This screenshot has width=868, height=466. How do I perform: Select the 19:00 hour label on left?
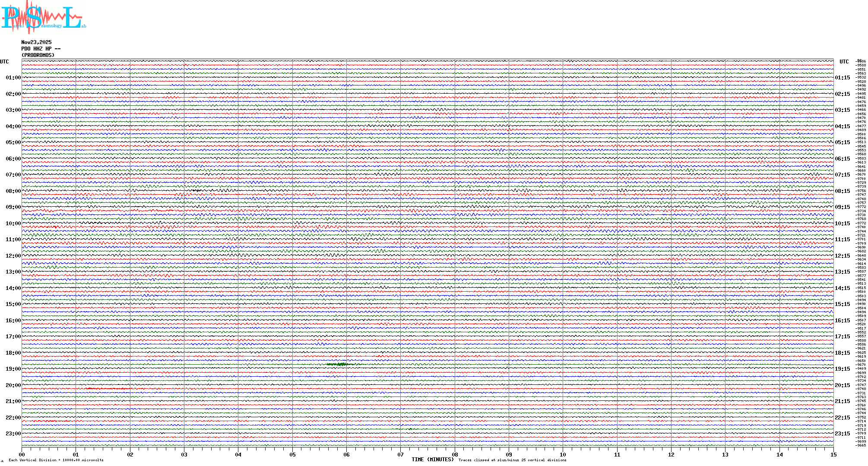pos(13,369)
